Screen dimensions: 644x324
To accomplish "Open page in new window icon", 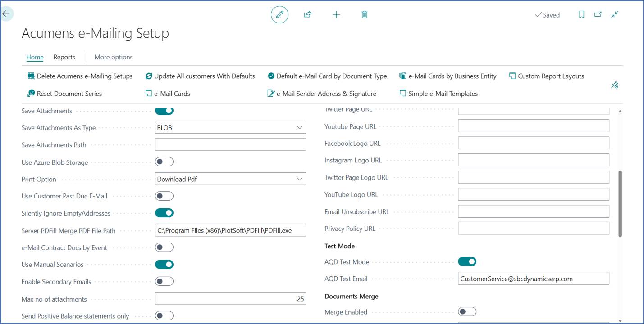I will tap(598, 15).
